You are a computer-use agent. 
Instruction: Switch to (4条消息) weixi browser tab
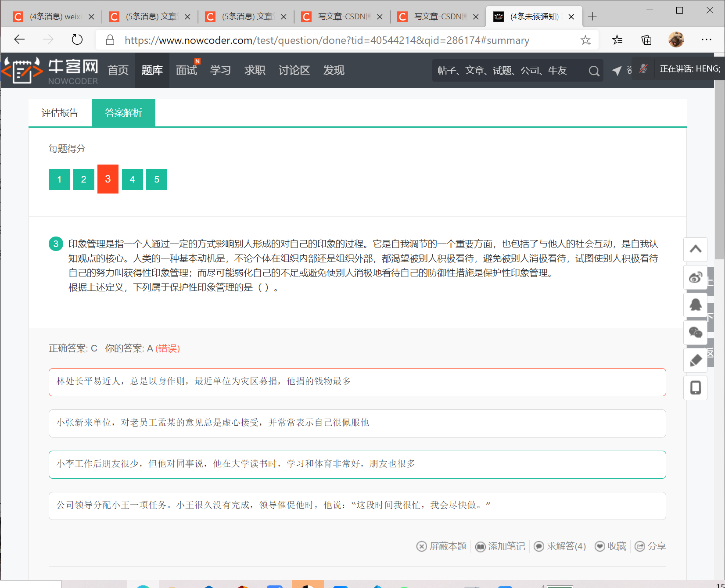point(54,17)
